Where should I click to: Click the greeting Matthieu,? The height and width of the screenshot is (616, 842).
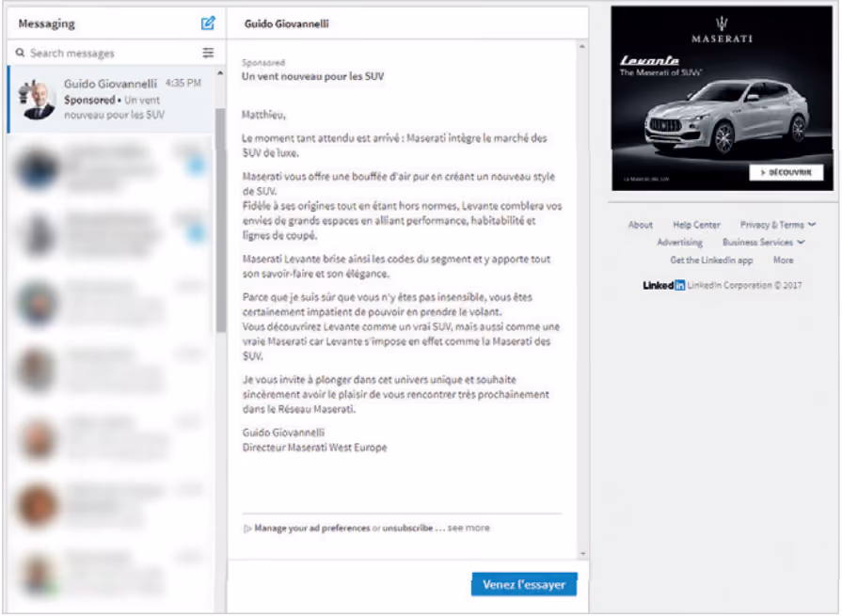(263, 115)
